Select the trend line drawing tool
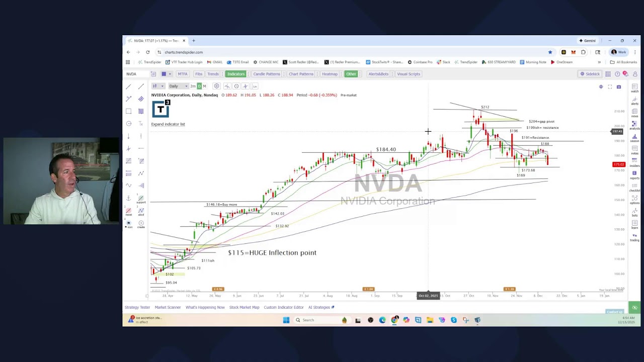The image size is (644, 362). click(128, 86)
